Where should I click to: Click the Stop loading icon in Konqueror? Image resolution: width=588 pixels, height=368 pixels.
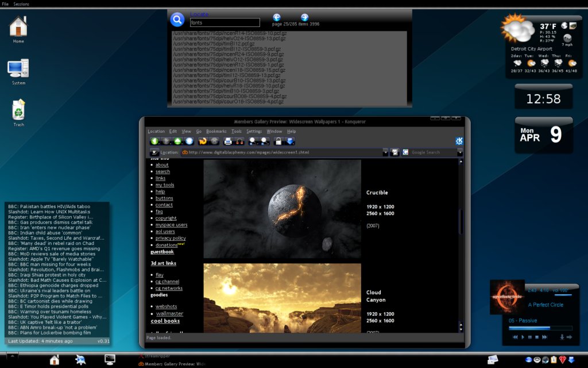(x=215, y=141)
